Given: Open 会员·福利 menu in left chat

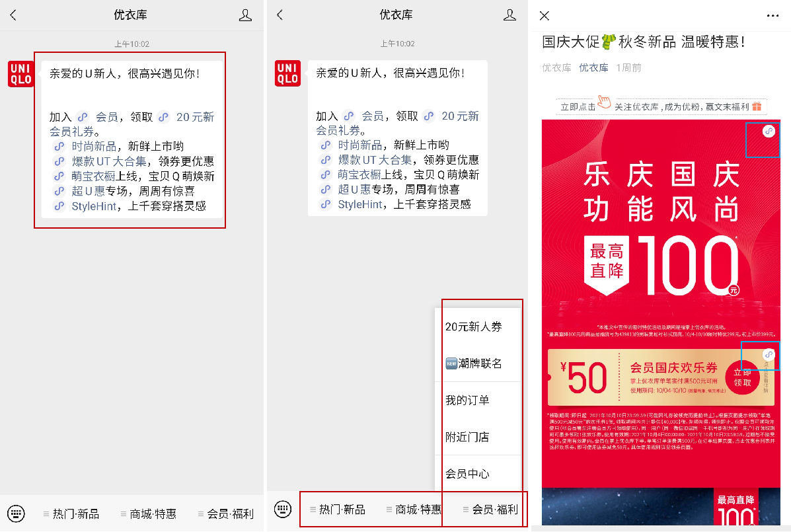Looking at the screenshot, I should pyautogui.click(x=225, y=514).
